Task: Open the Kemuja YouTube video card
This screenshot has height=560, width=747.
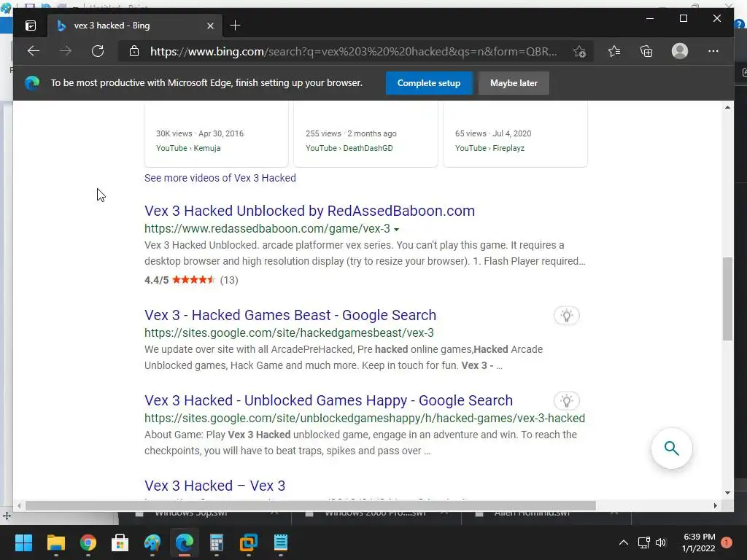Action: (x=216, y=134)
